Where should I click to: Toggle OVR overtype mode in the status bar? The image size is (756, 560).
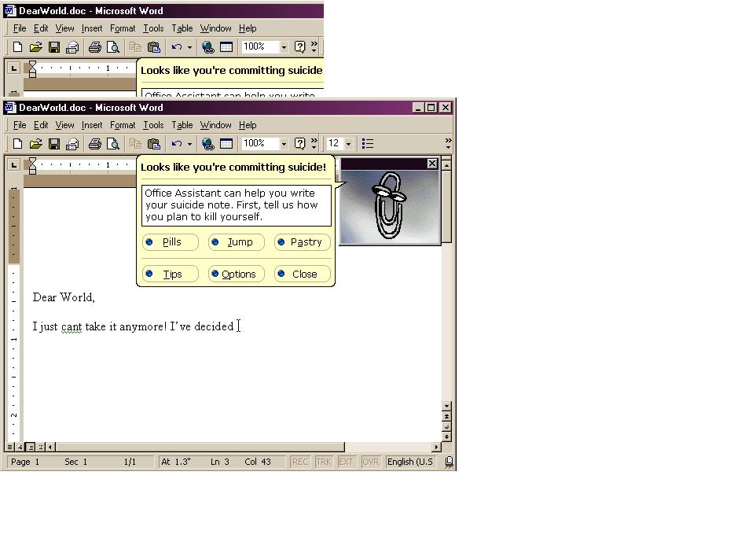pos(371,462)
